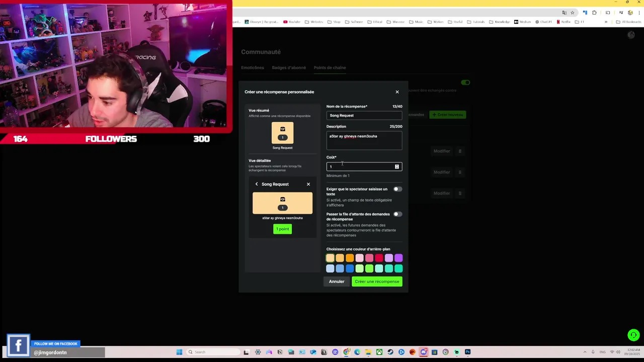Show hidden system tray icons chevron
The image size is (644, 362).
coord(585,352)
